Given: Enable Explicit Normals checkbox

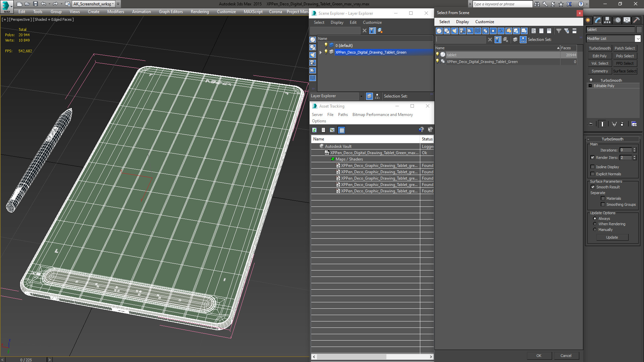Looking at the screenshot, I should [592, 174].
